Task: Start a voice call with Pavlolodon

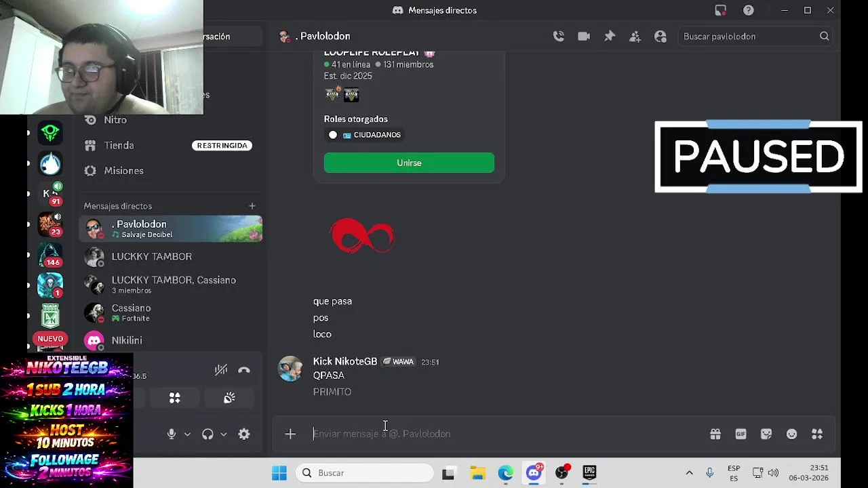Action: coord(558,37)
